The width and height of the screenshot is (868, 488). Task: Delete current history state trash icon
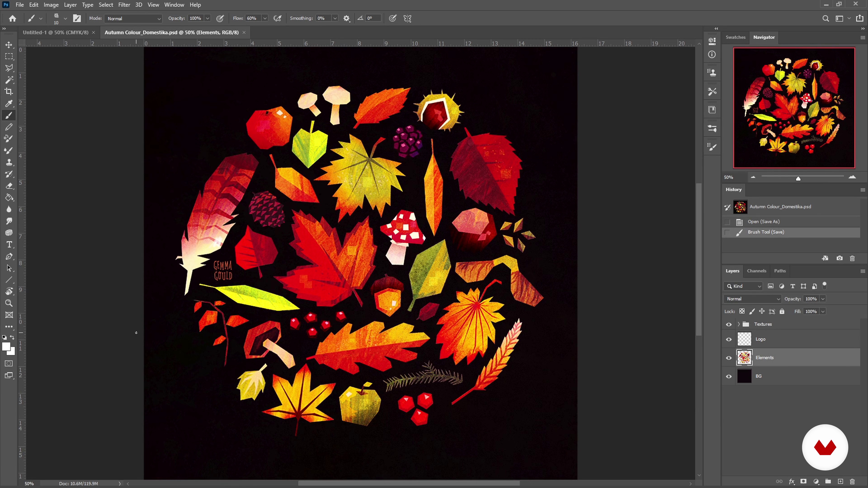coord(852,258)
